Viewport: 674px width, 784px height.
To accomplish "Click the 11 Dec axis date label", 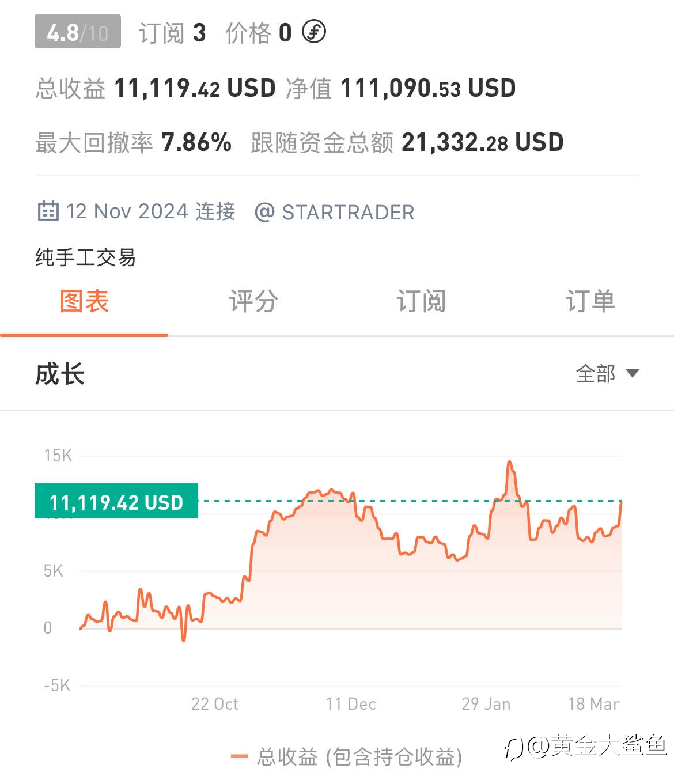I will pyautogui.click(x=351, y=704).
